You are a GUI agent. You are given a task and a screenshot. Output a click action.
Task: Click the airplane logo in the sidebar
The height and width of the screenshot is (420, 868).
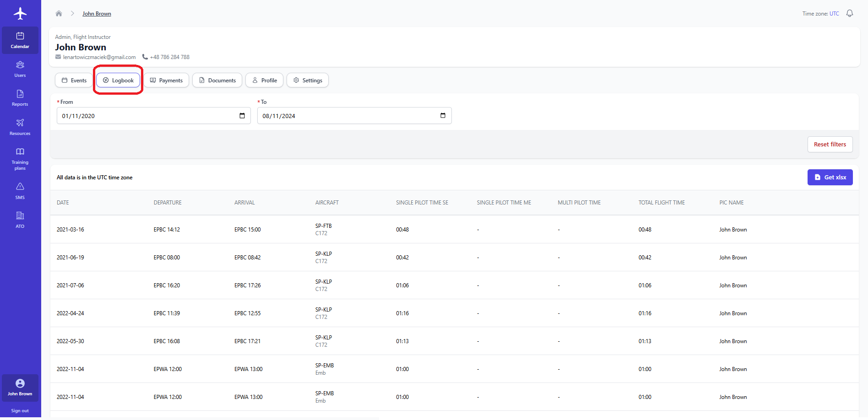point(20,13)
